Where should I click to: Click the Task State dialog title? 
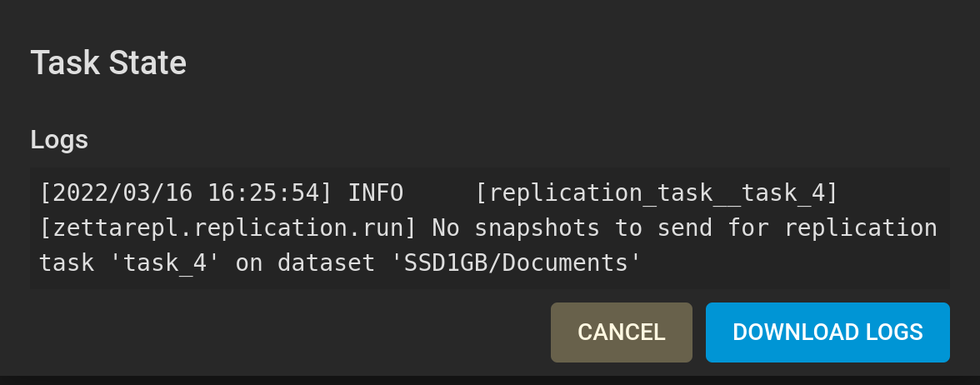click(108, 63)
